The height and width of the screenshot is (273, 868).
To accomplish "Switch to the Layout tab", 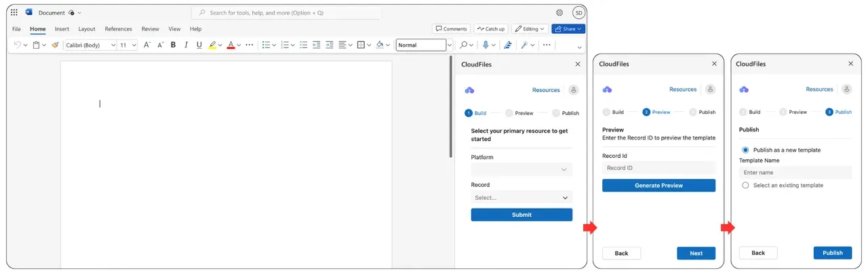I will (87, 29).
